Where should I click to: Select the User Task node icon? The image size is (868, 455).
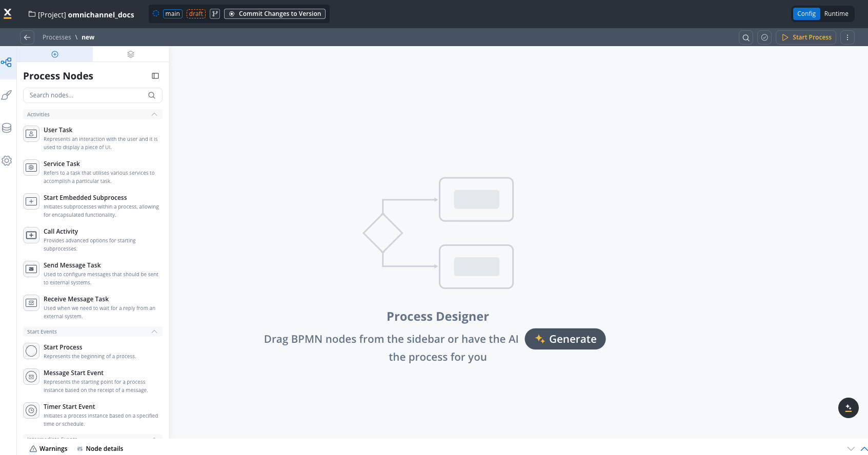[31, 134]
